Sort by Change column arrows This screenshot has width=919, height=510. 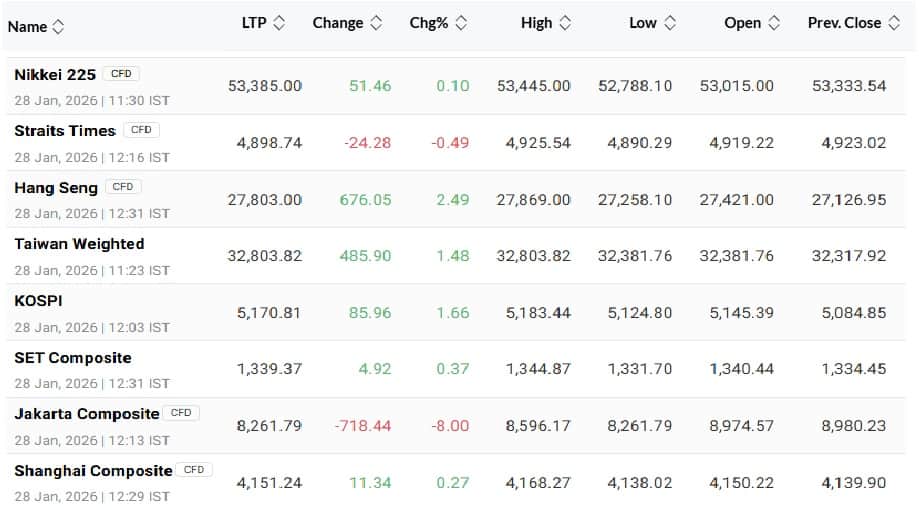pyautogui.click(x=376, y=23)
